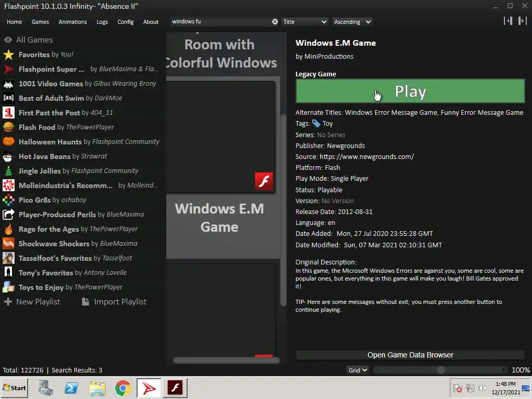Go to the Home tab

pyautogui.click(x=14, y=22)
